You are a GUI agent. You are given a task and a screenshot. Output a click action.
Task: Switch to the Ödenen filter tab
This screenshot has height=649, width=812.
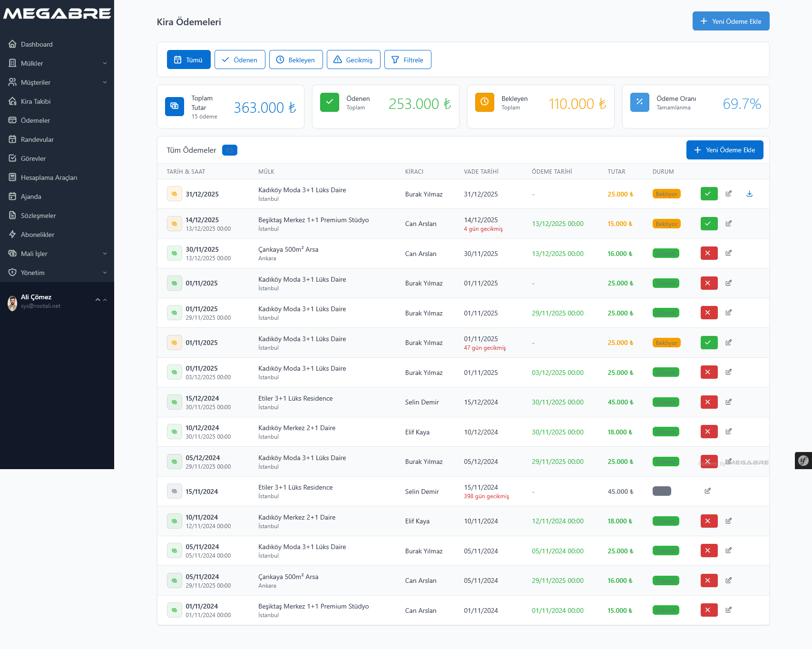(x=240, y=59)
